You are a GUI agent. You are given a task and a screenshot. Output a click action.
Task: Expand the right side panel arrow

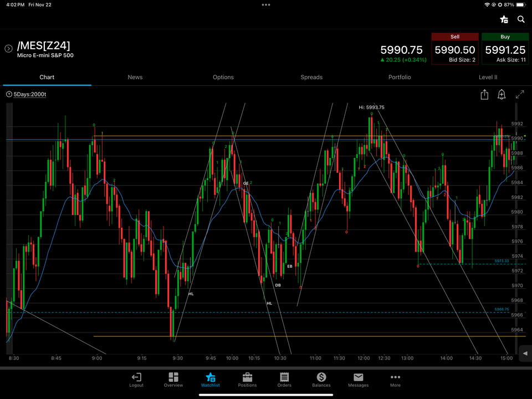point(525,353)
